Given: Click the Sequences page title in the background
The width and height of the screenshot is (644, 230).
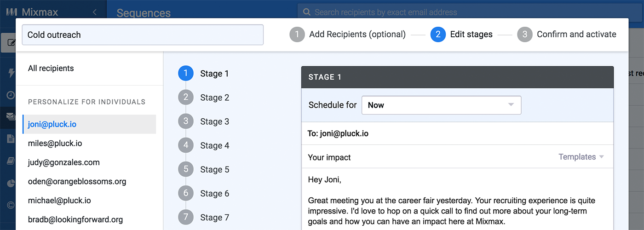Looking at the screenshot, I should coord(144,13).
